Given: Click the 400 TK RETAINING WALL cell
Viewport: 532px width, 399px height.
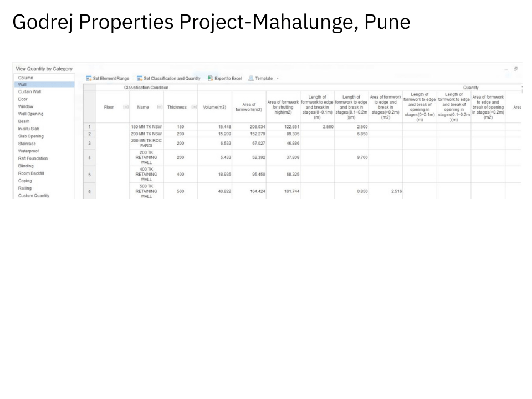Looking at the screenshot, I should (x=146, y=175).
